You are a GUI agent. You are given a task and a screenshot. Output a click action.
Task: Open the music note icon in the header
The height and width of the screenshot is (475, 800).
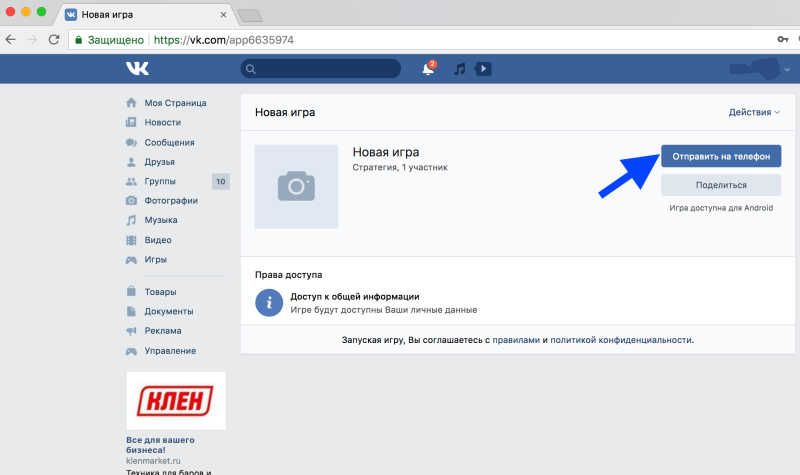460,69
